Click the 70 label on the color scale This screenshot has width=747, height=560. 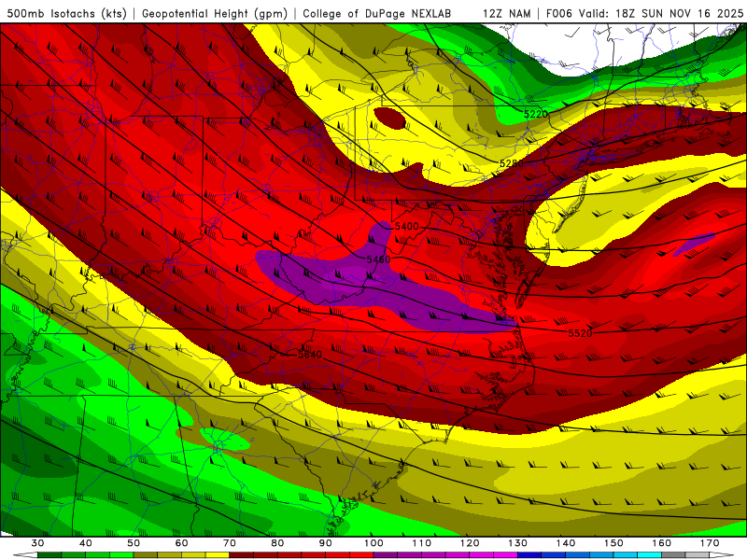tap(230, 543)
